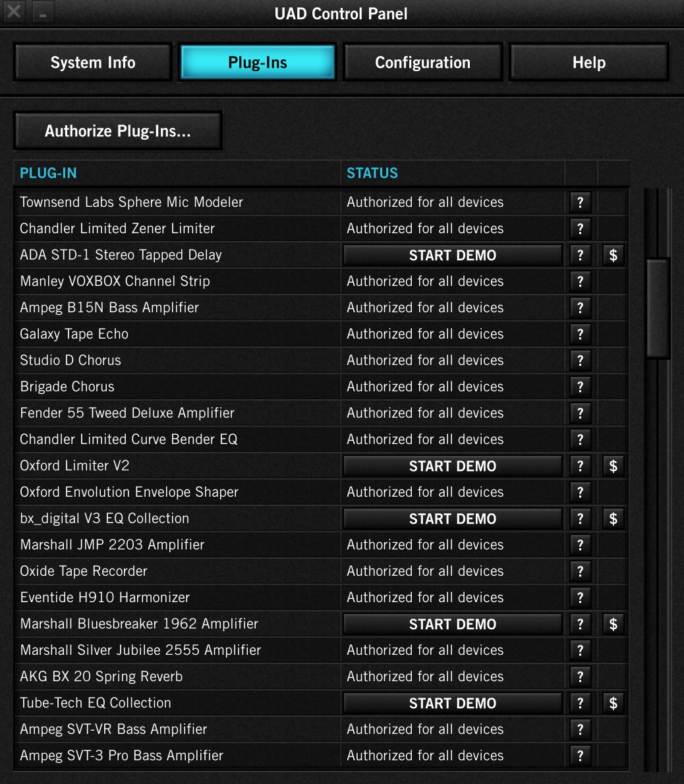Viewport: 684px width, 784px height.
Task: Select the AKG BX 20 Spring Reverb name
Action: 101,677
